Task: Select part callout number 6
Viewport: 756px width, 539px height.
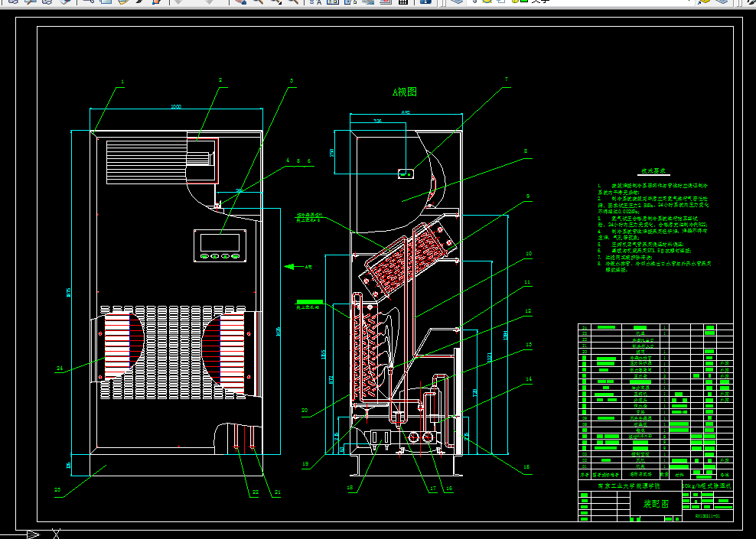Action: click(x=308, y=161)
